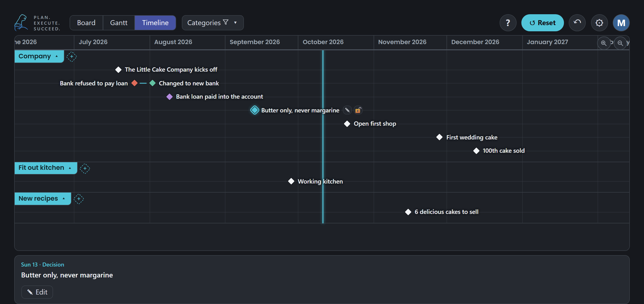Click the First wedding cake diamond

click(439, 137)
